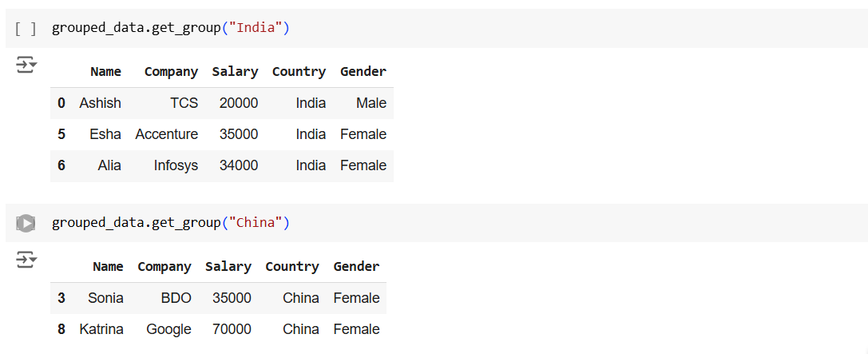Screen dimensions: 868x354
Task: Click the Google company cell
Action: click(x=168, y=329)
